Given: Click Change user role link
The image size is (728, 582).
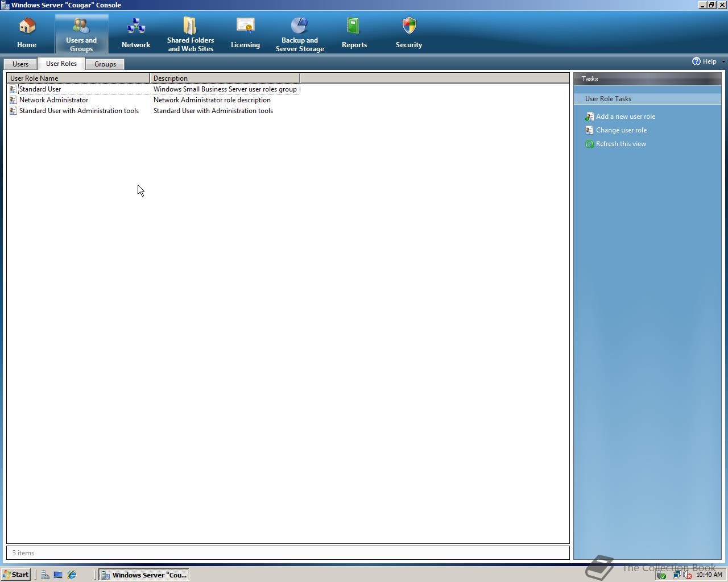Looking at the screenshot, I should (621, 130).
